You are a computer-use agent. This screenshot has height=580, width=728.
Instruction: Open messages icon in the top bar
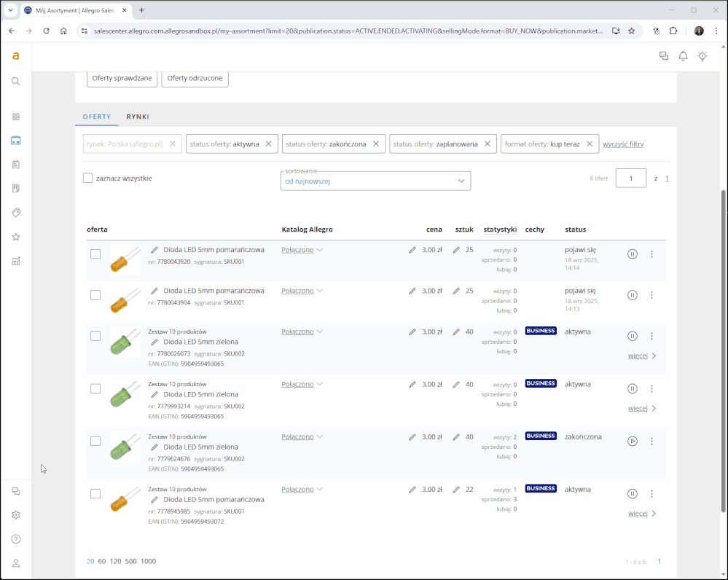(x=664, y=56)
